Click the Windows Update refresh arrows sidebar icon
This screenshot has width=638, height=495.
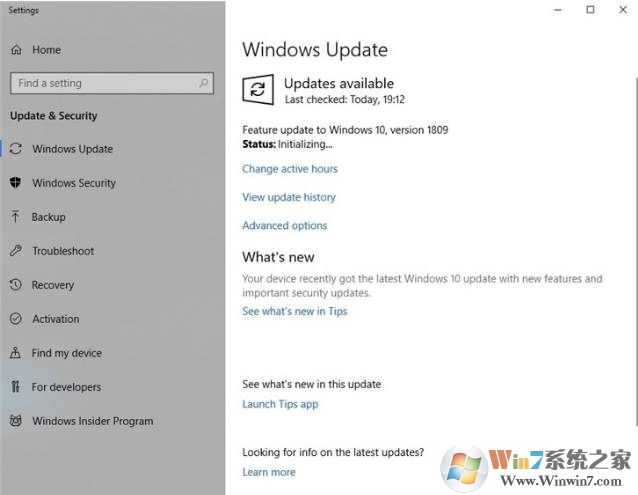(16, 148)
